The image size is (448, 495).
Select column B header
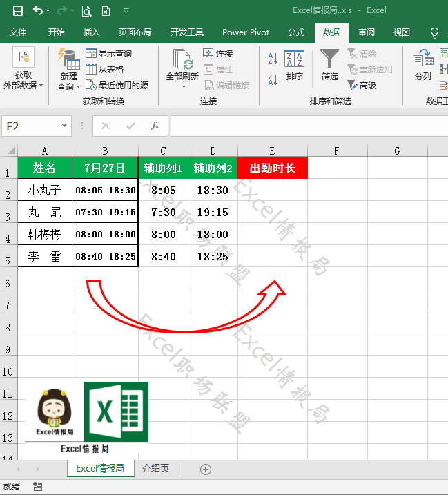pos(105,151)
